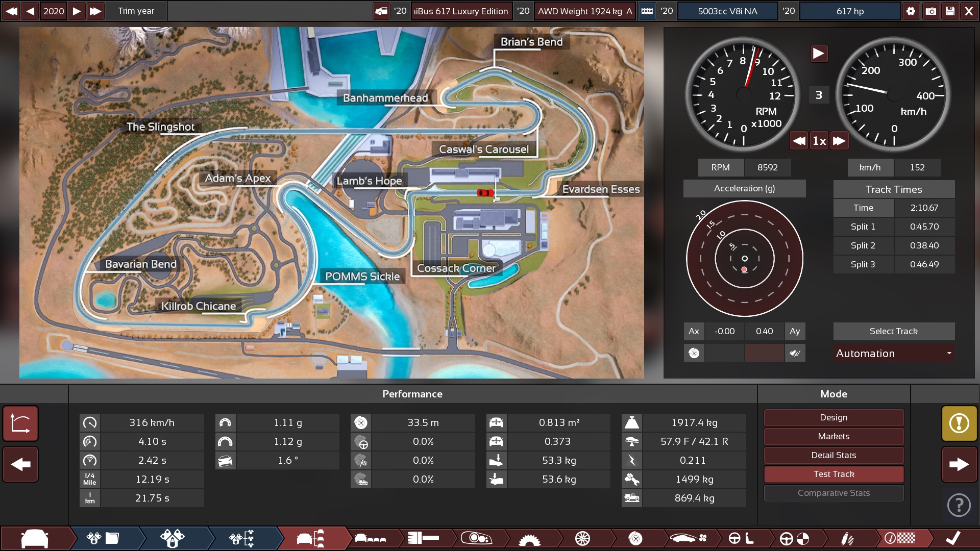Decrease trim year by one
980x551 pixels.
point(31,11)
